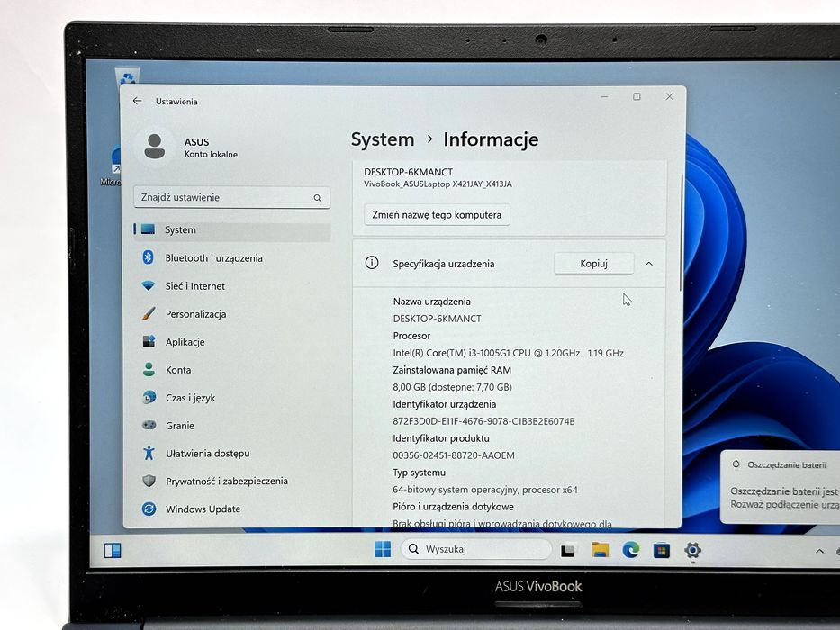Click System in the breadcrumb header
The image size is (840, 630).
(x=383, y=139)
